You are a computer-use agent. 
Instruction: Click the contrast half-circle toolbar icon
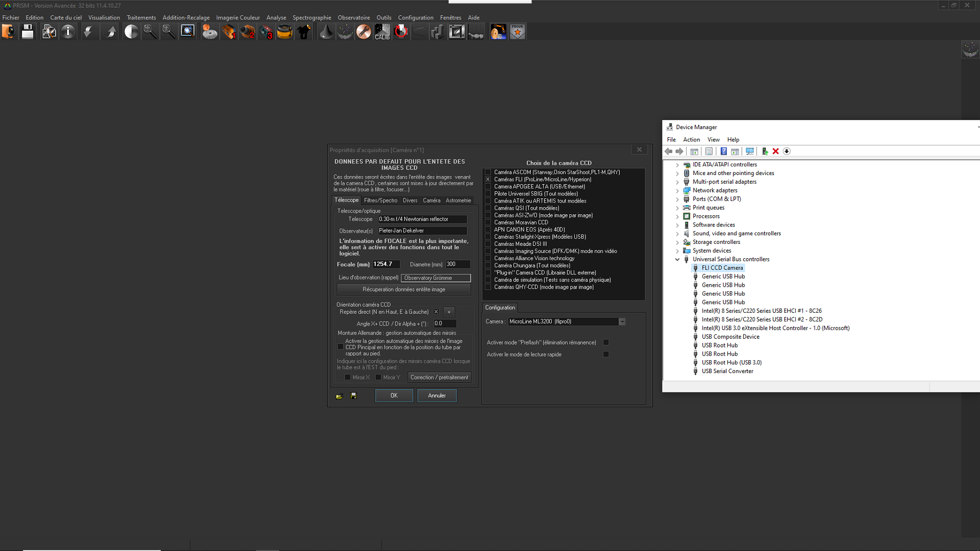click(x=131, y=32)
